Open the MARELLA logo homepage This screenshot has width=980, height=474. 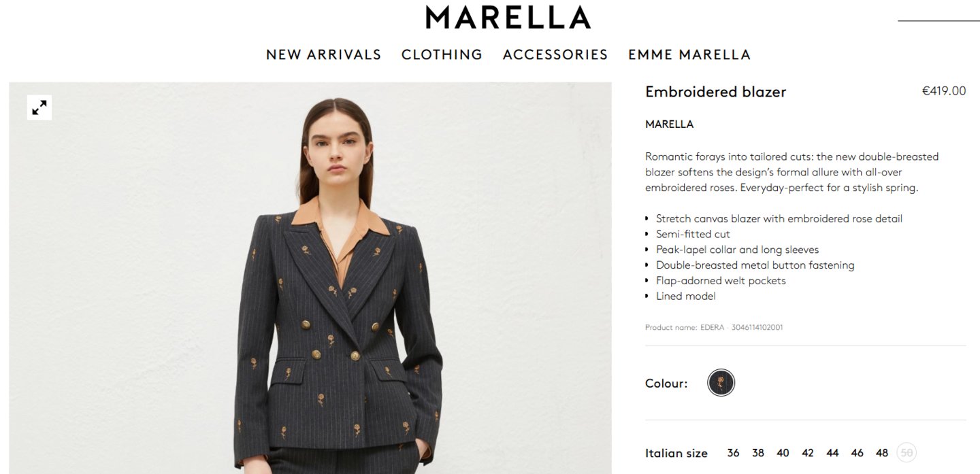[508, 17]
